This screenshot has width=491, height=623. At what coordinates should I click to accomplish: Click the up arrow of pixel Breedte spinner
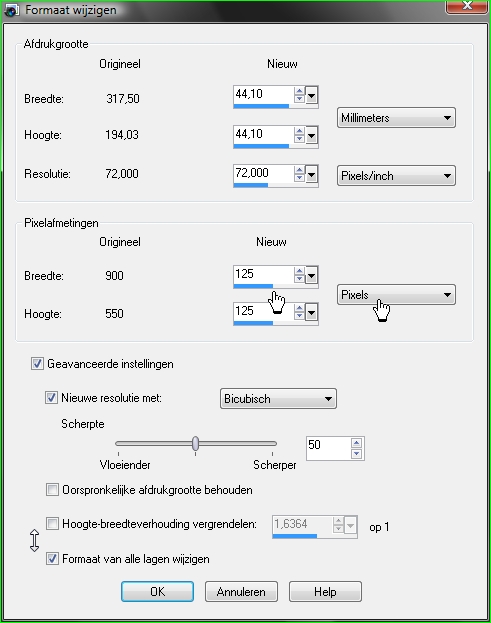coord(299,271)
